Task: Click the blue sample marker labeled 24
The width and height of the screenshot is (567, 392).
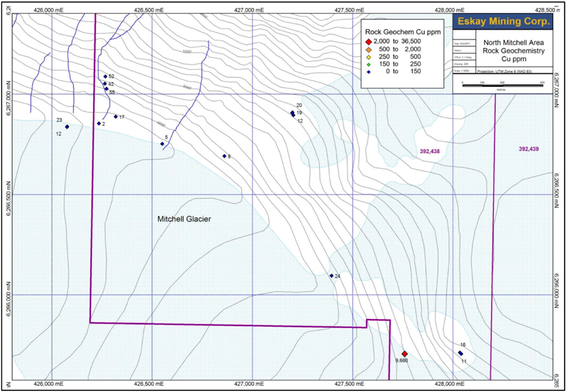Action: tap(331, 276)
